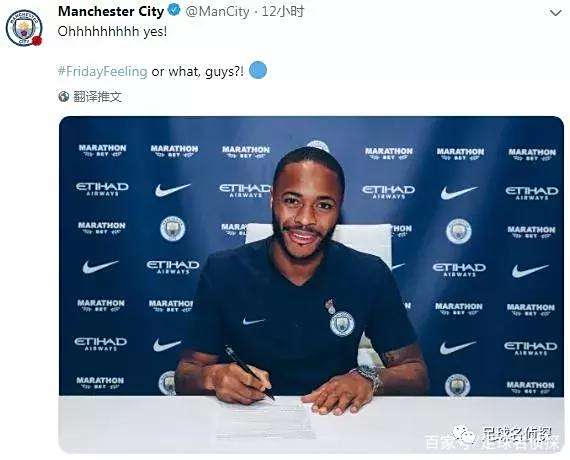This screenshot has width=570, height=460.
Task: Click the red poppy on avatar
Action: coord(37,41)
